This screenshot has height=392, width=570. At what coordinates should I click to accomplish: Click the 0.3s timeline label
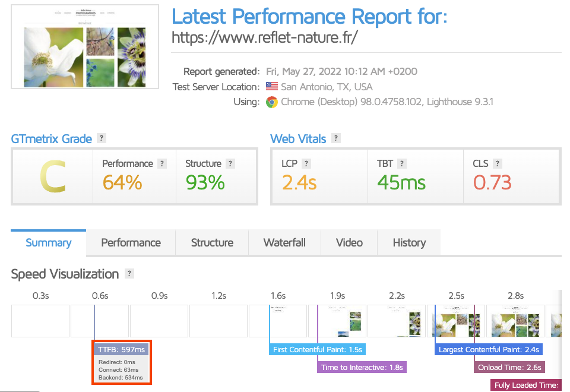point(41,296)
